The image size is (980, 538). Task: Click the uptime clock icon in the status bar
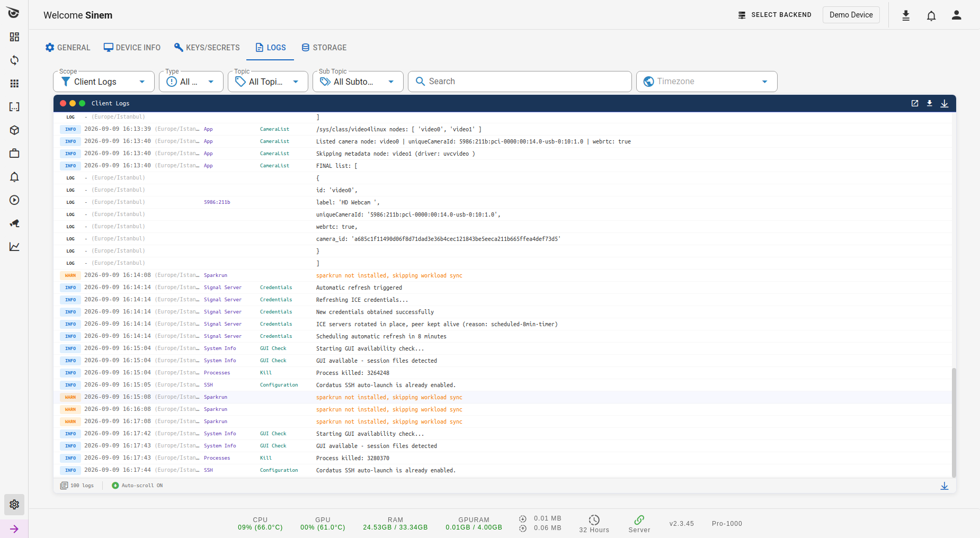[594, 520]
